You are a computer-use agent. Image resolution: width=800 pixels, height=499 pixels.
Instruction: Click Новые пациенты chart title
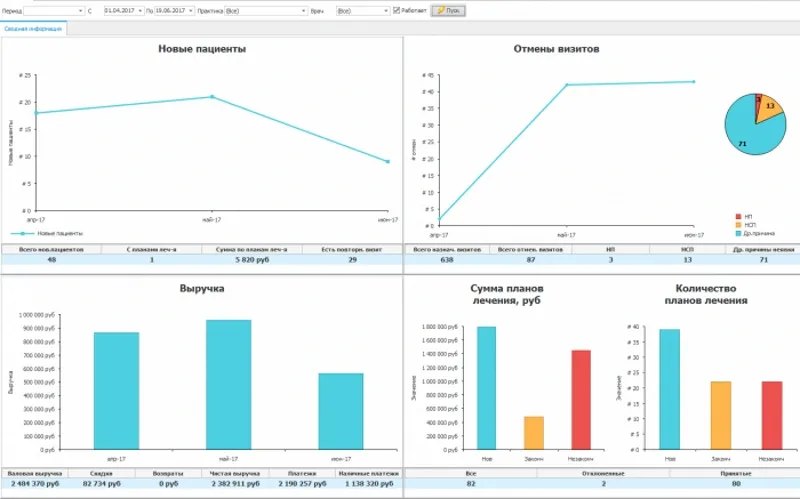coord(202,49)
